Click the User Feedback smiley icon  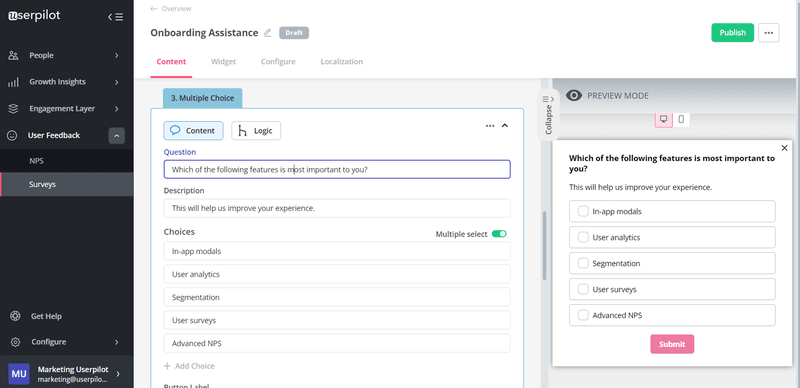(12, 135)
